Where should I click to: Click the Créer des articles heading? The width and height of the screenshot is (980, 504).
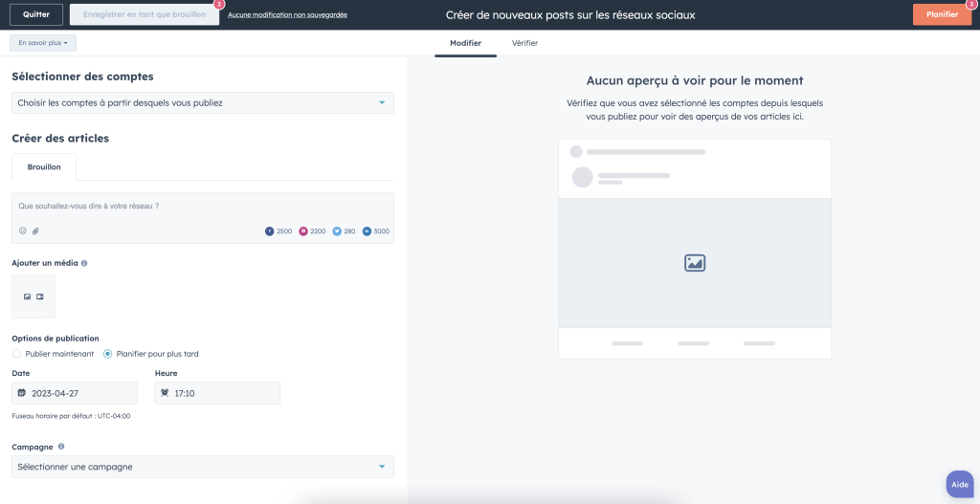click(60, 139)
